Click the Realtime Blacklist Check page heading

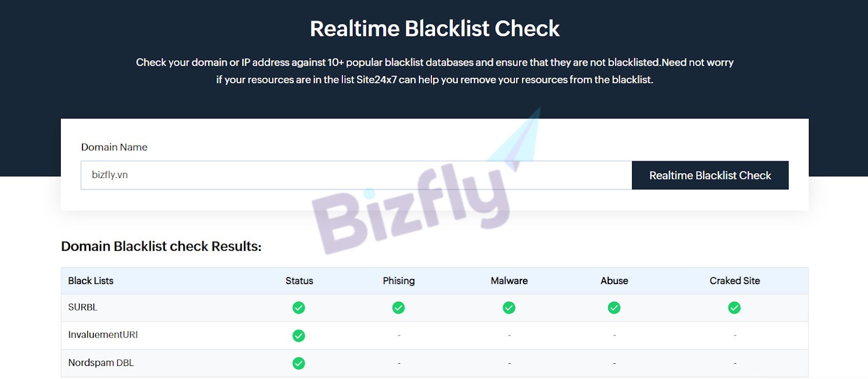tap(435, 29)
